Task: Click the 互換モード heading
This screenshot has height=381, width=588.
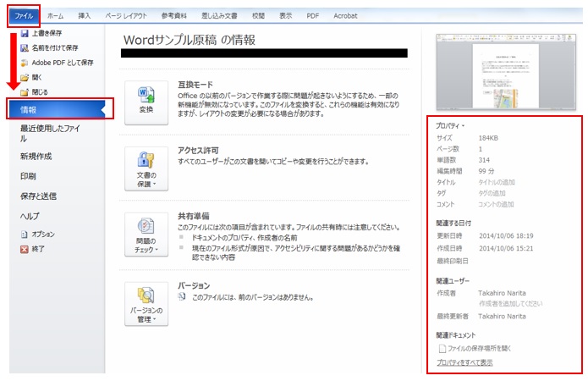Action: click(195, 85)
